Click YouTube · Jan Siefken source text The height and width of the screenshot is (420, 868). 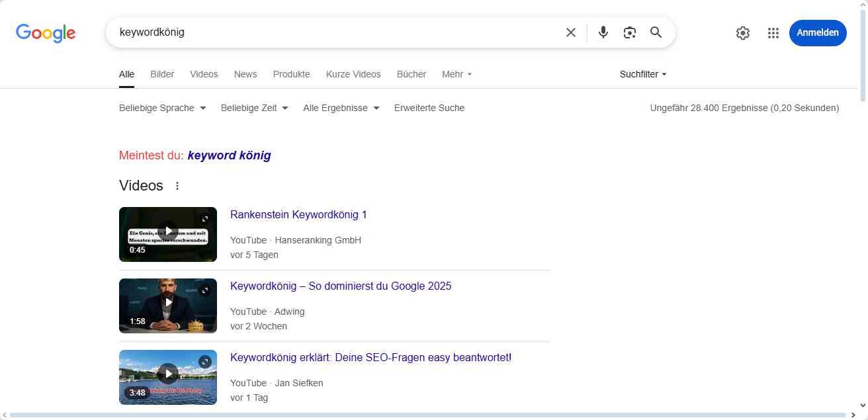coord(277,383)
